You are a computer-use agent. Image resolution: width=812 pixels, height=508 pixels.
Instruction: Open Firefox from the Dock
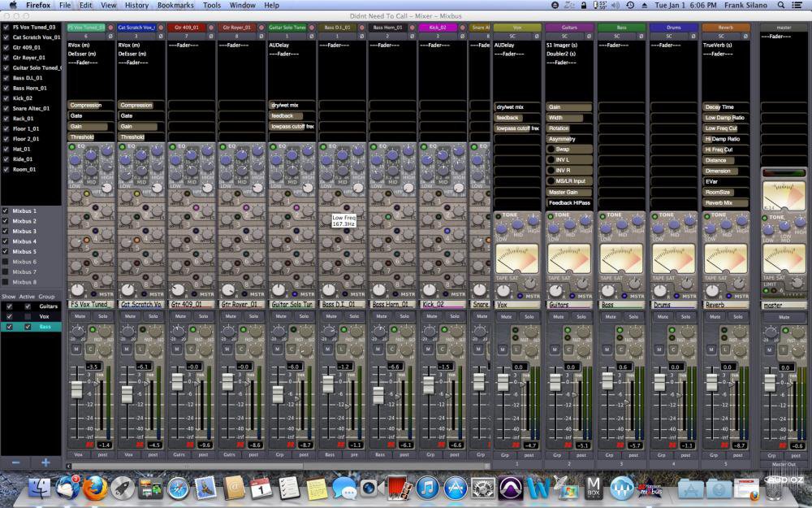tap(94, 487)
